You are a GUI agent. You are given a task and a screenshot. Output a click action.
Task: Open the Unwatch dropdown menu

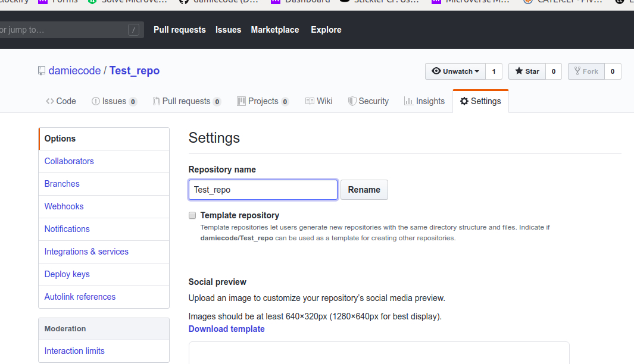pyautogui.click(x=455, y=71)
